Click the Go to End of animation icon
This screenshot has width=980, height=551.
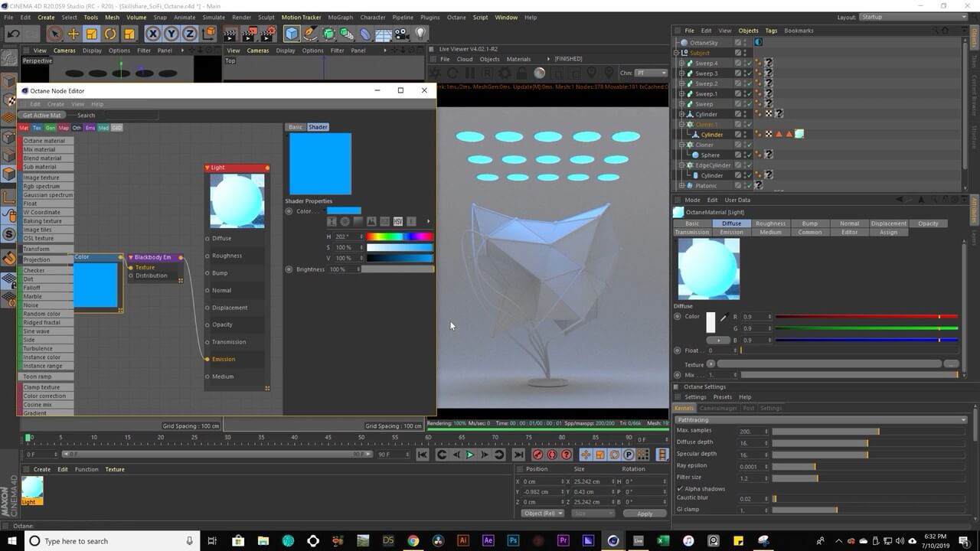click(x=518, y=455)
